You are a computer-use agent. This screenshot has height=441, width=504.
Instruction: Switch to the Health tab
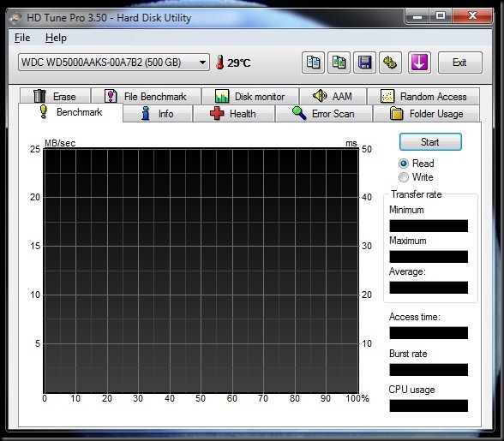pos(234,114)
